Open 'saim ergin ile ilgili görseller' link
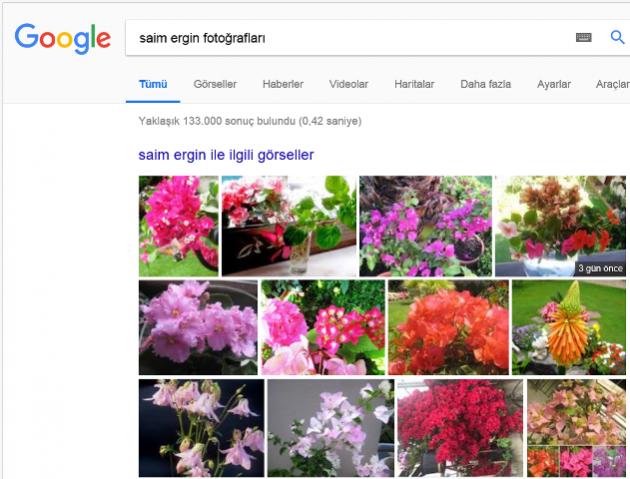Image resolution: width=630 pixels, height=479 pixels. pyautogui.click(x=226, y=155)
